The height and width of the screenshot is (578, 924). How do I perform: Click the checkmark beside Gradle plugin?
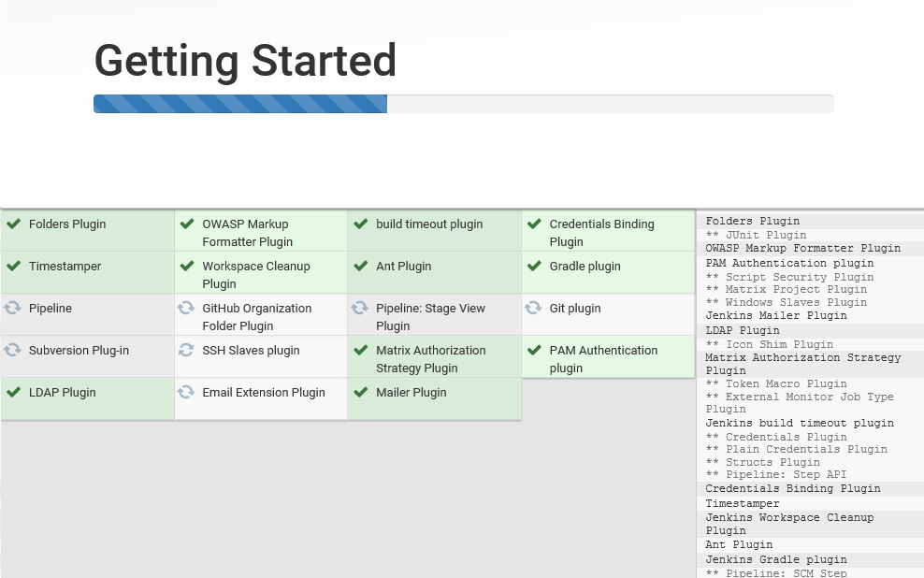[535, 266]
